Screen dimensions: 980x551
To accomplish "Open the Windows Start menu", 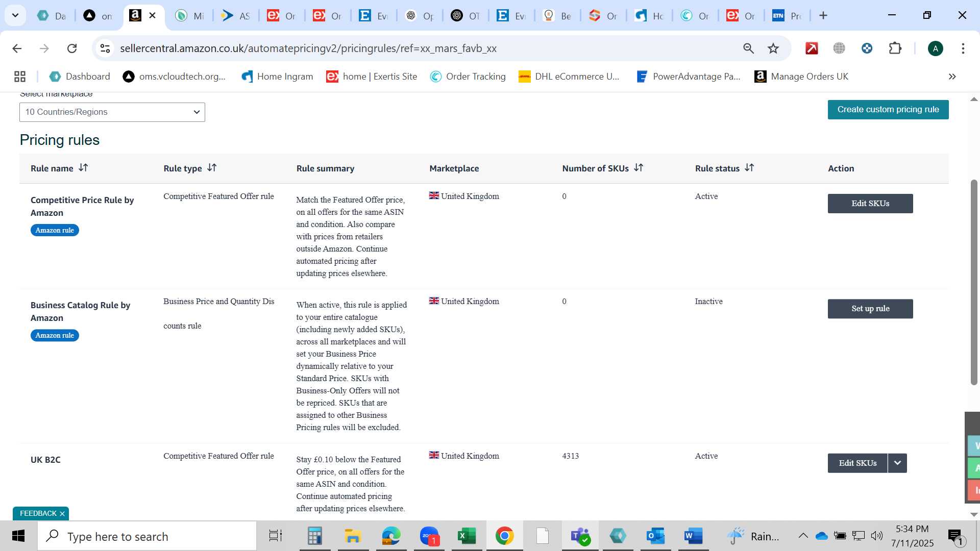I will [18, 536].
